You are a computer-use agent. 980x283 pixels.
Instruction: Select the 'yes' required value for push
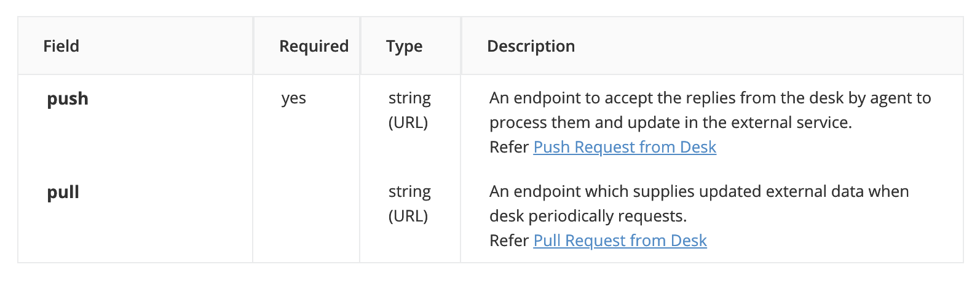point(294,98)
